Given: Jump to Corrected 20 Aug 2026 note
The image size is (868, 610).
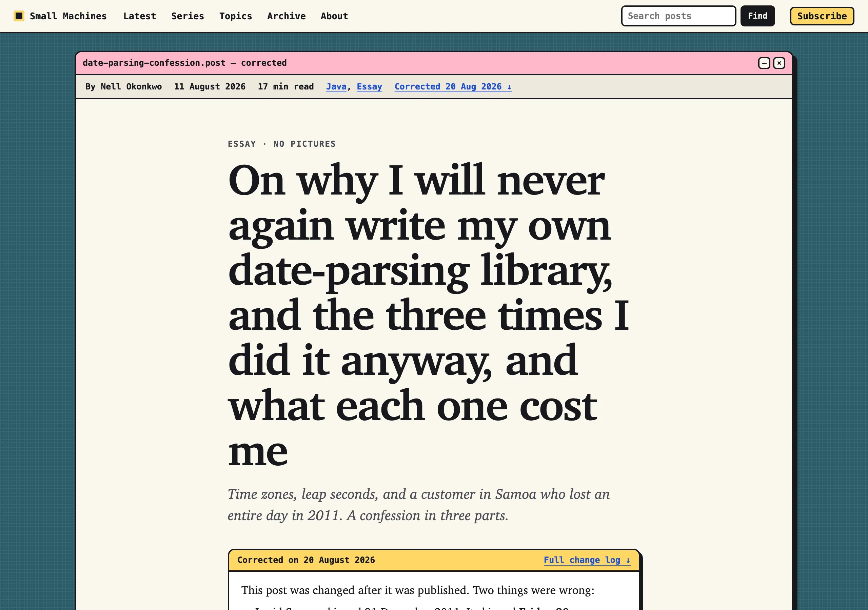Looking at the screenshot, I should click(x=453, y=86).
